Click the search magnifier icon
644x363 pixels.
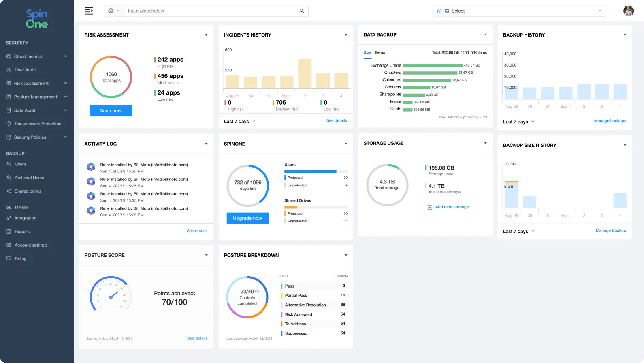coord(301,11)
